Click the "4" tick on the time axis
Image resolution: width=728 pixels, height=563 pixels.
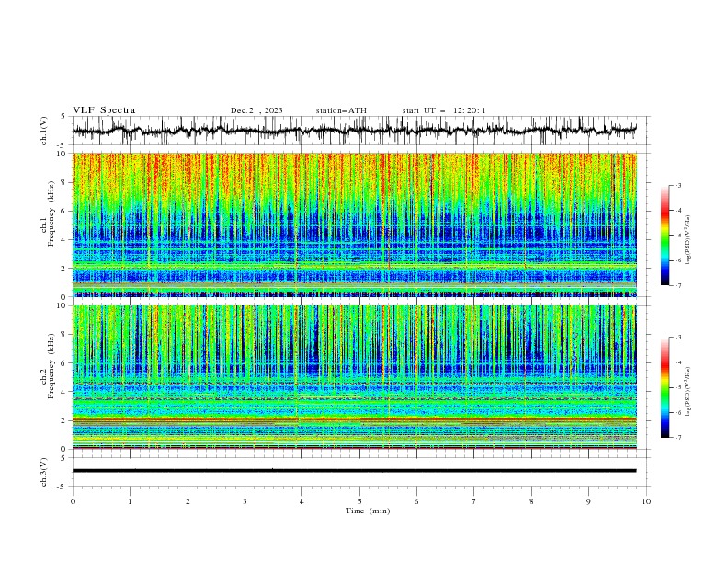pos(301,501)
